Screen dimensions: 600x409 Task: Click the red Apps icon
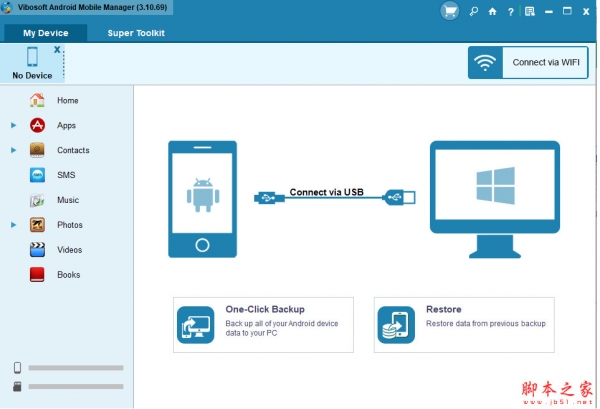[x=37, y=125]
